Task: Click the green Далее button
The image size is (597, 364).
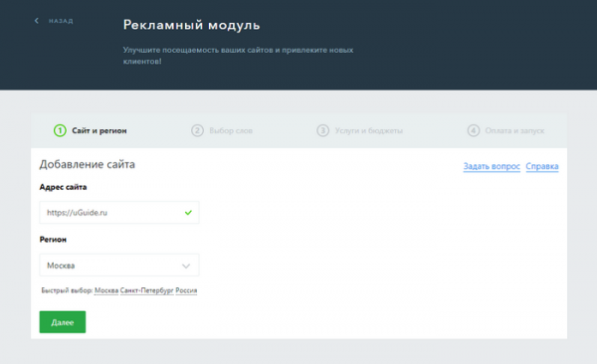Action: [x=63, y=322]
